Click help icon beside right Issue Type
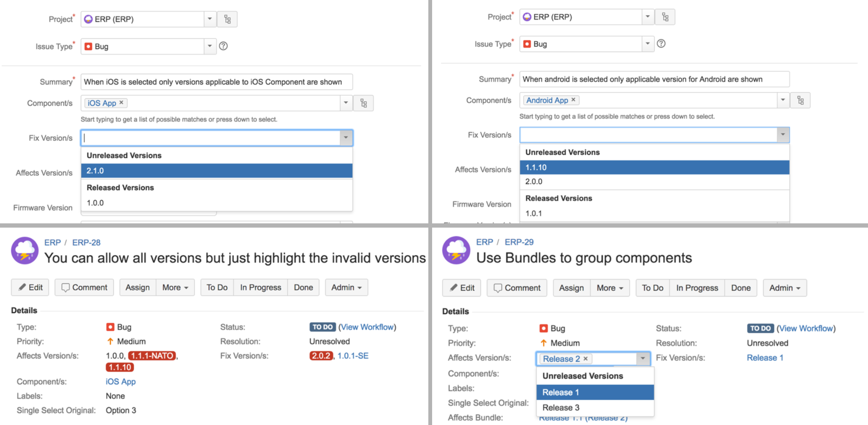 pos(661,43)
